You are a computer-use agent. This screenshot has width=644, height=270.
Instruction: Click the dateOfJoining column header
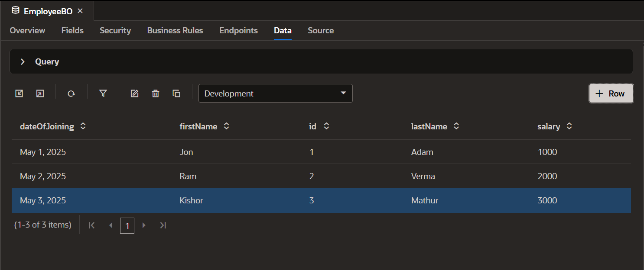[47, 126]
